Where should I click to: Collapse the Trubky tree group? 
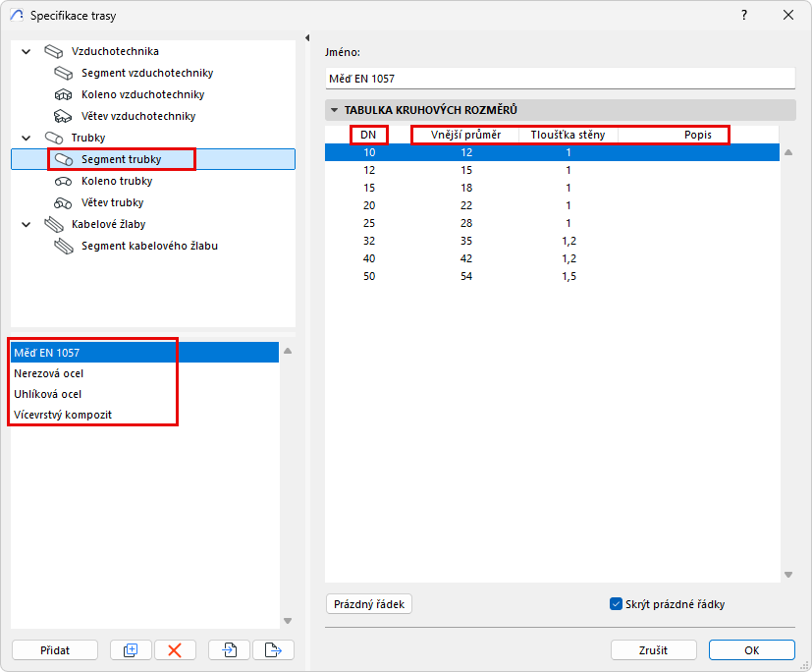click(26, 138)
